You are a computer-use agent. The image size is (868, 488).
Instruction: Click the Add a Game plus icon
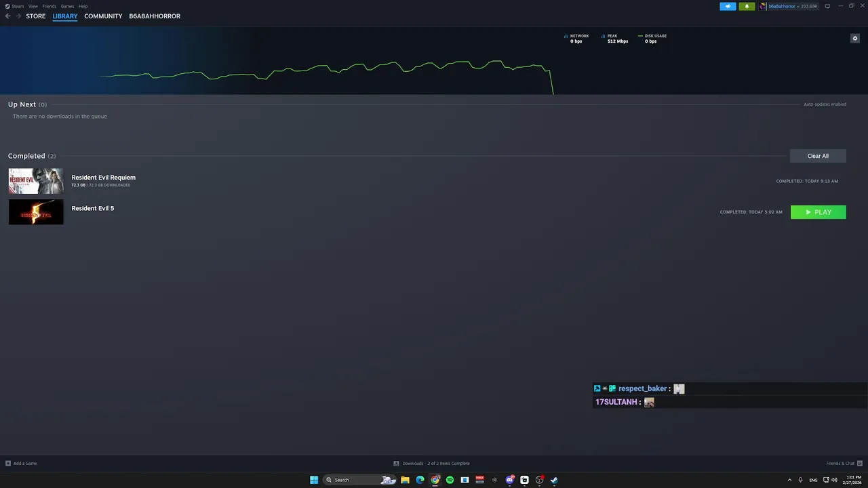tap(8, 464)
